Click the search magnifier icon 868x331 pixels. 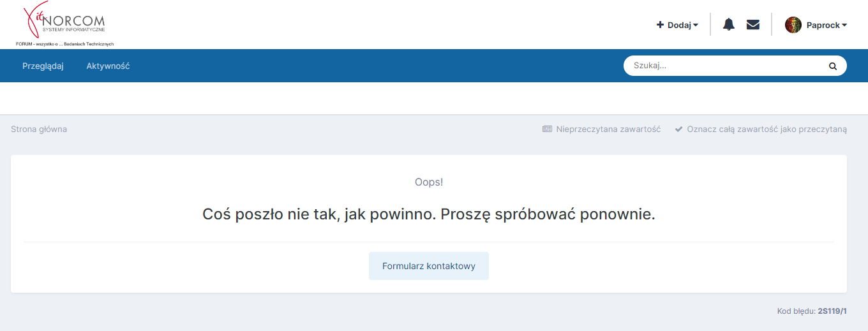point(832,66)
